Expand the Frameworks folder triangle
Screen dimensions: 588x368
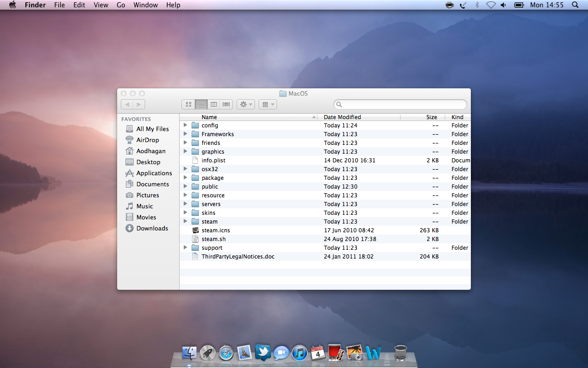185,134
